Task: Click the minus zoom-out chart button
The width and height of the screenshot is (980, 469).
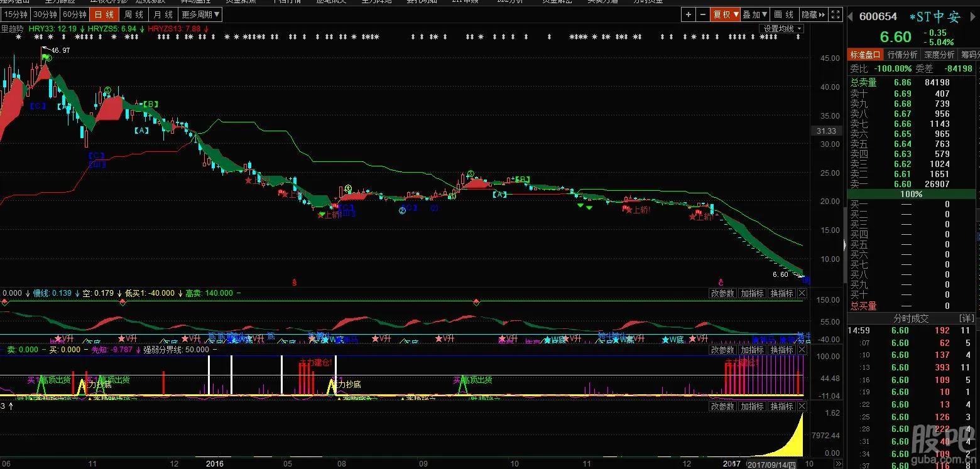Action: (703, 14)
